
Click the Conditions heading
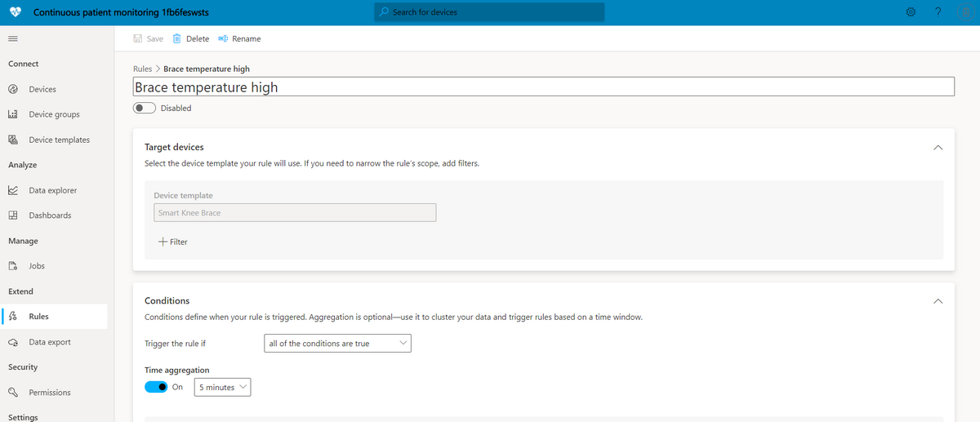tap(167, 300)
